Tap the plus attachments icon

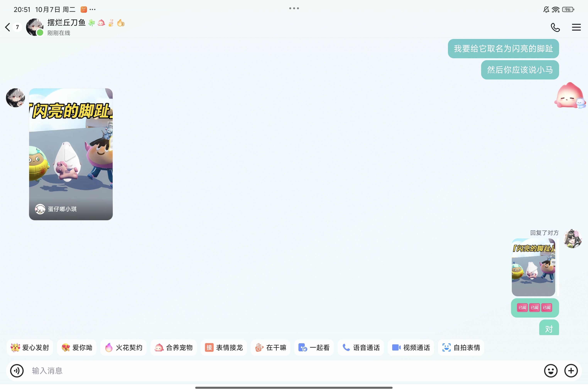[571, 371]
